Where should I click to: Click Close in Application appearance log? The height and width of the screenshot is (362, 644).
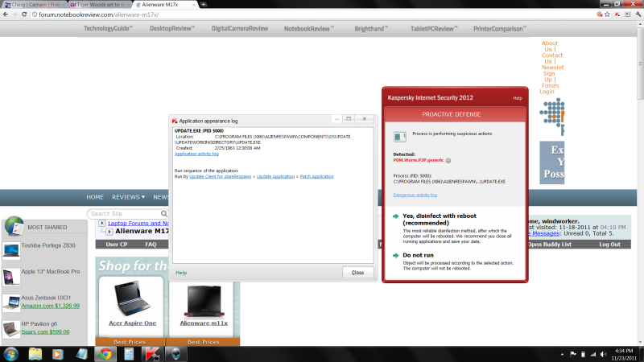pyautogui.click(x=357, y=273)
